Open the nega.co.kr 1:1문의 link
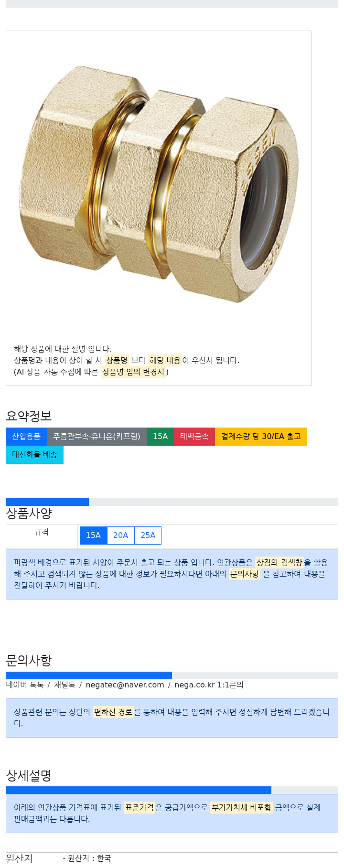This screenshot has width=344, height=868. pyautogui.click(x=209, y=685)
